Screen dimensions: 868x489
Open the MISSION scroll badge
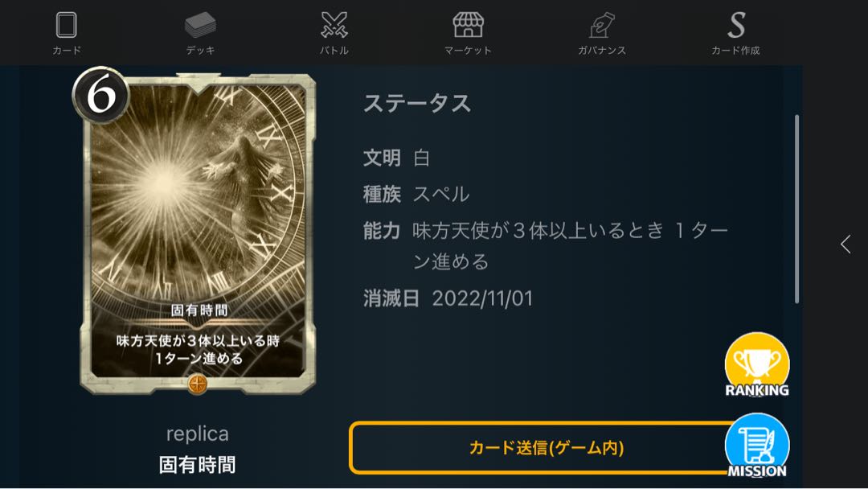[757, 446]
